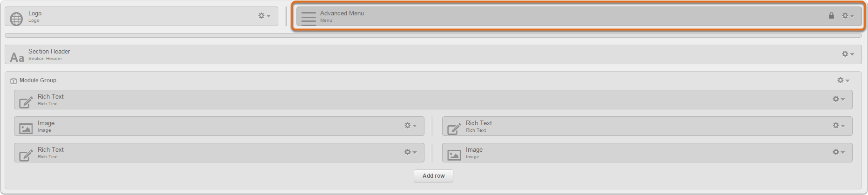
Task: Open the Section Header gear dropdown
Action: pos(848,54)
